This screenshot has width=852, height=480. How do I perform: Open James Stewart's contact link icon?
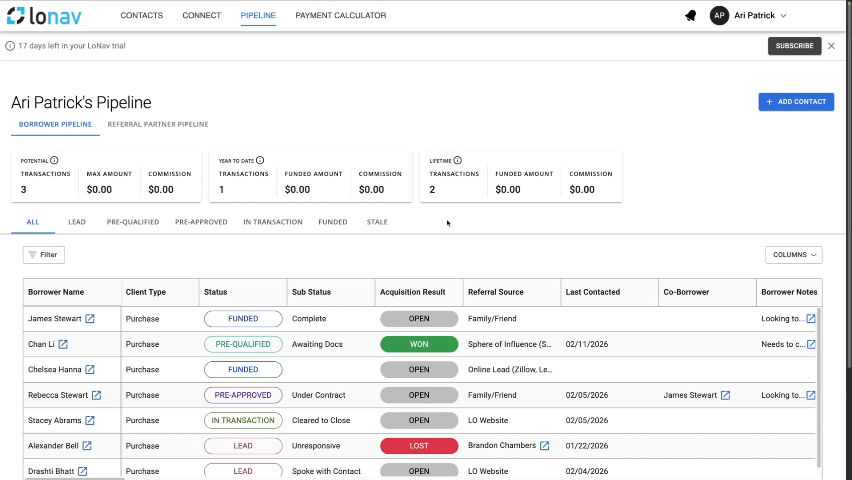(x=90, y=319)
